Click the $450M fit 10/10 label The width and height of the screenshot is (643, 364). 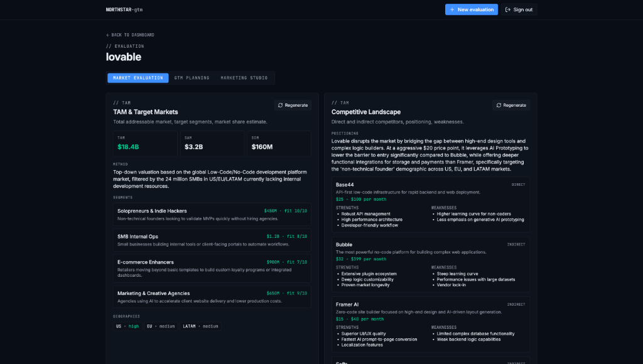286,211
